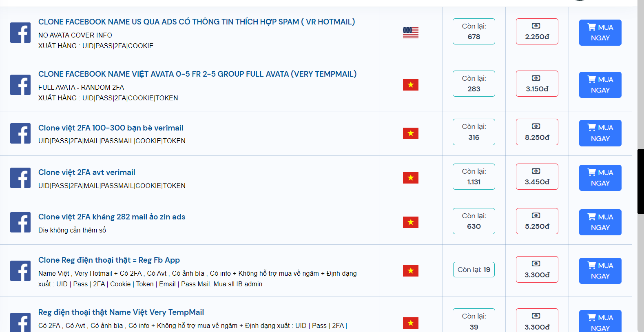Viewport: 644px width, 332px height.
Task: Click the Còn lại: 630 stock badge
Action: (x=474, y=221)
